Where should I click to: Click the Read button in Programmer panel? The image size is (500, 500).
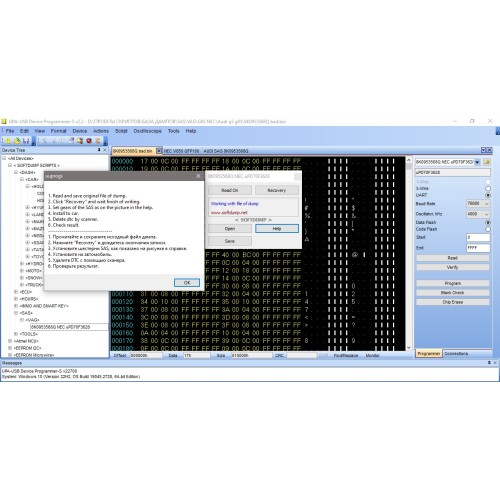point(453,258)
